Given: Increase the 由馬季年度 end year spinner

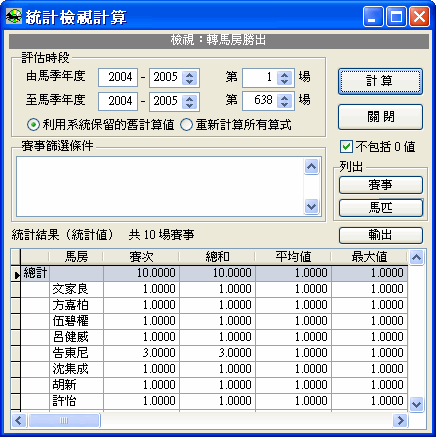Looking at the screenshot, I should pos(189,75).
